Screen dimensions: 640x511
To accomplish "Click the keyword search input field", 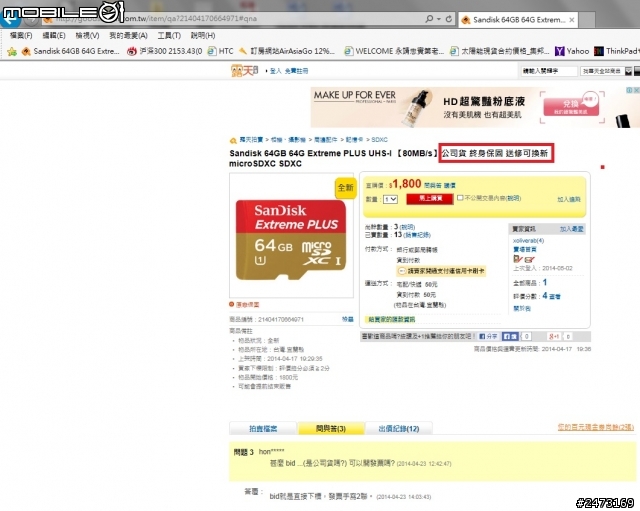I will click(549, 71).
